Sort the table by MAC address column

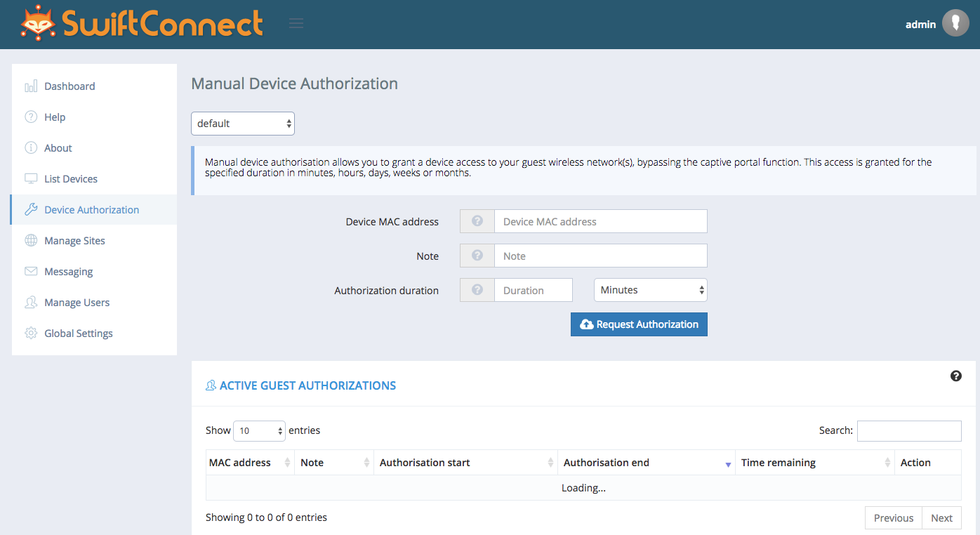(x=239, y=462)
